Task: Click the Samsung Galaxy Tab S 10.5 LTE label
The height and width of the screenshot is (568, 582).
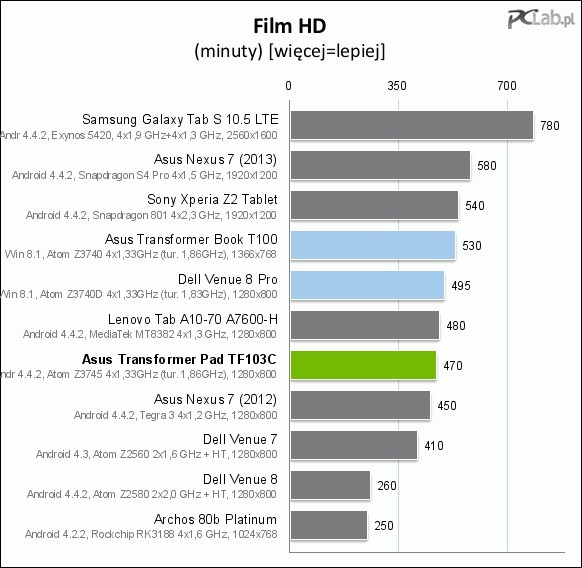Action: click(180, 120)
